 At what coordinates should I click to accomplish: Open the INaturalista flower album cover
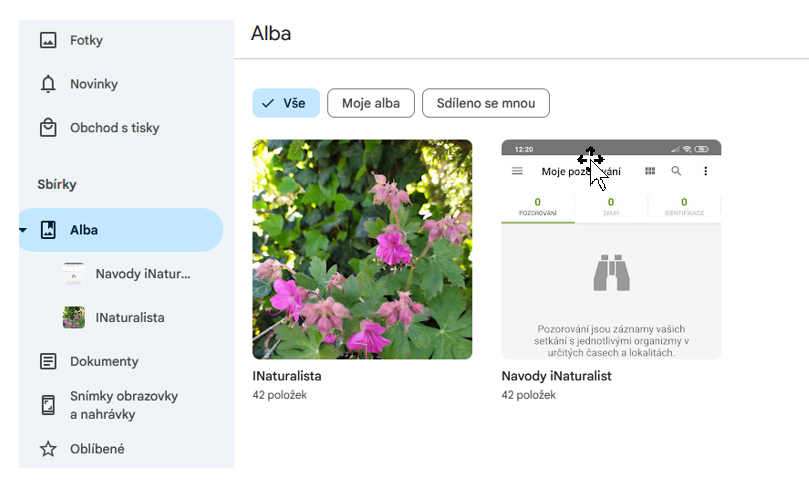coord(362,249)
